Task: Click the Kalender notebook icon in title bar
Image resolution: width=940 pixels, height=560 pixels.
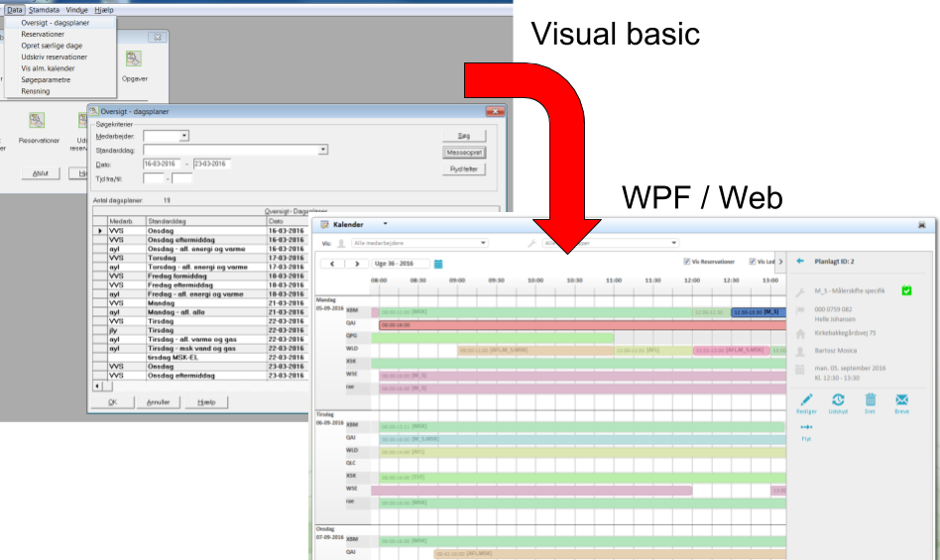Action: pyautogui.click(x=325, y=225)
